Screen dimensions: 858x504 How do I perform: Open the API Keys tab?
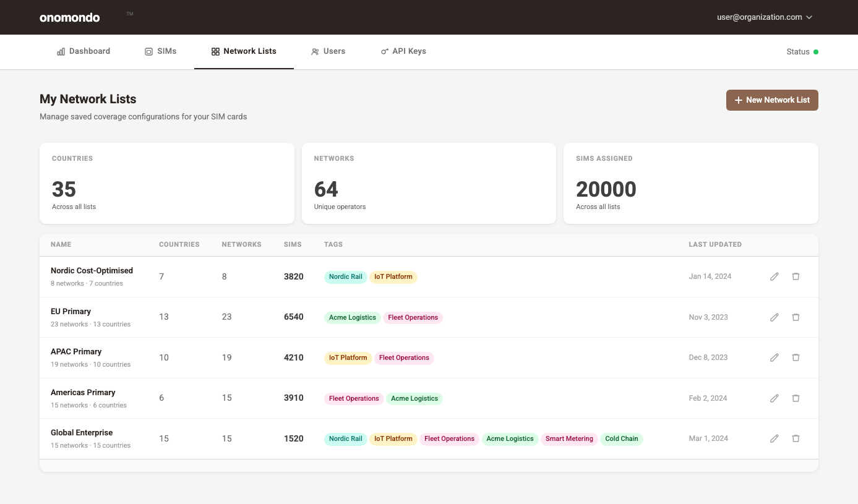(x=403, y=51)
